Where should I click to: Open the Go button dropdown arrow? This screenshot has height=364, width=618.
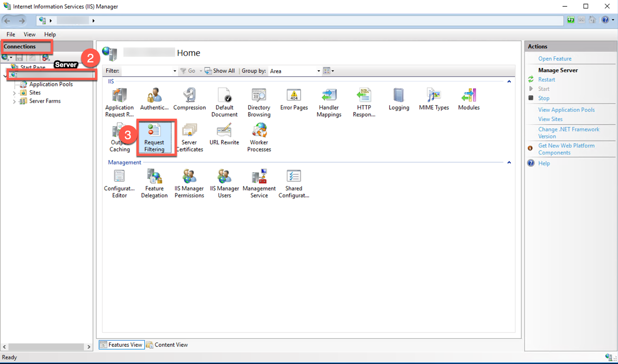point(201,71)
